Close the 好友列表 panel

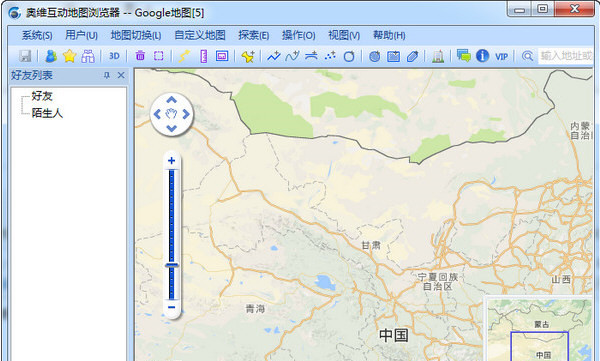pyautogui.click(x=121, y=75)
